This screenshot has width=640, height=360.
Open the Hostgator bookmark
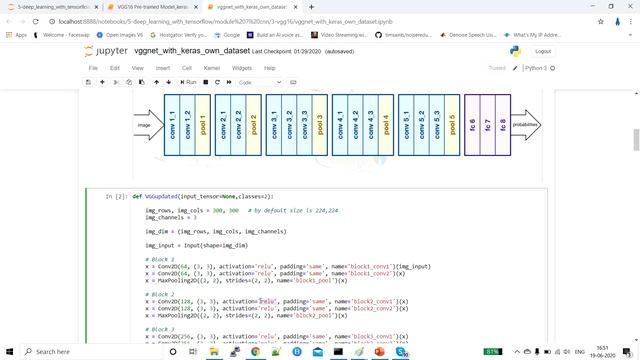point(178,35)
